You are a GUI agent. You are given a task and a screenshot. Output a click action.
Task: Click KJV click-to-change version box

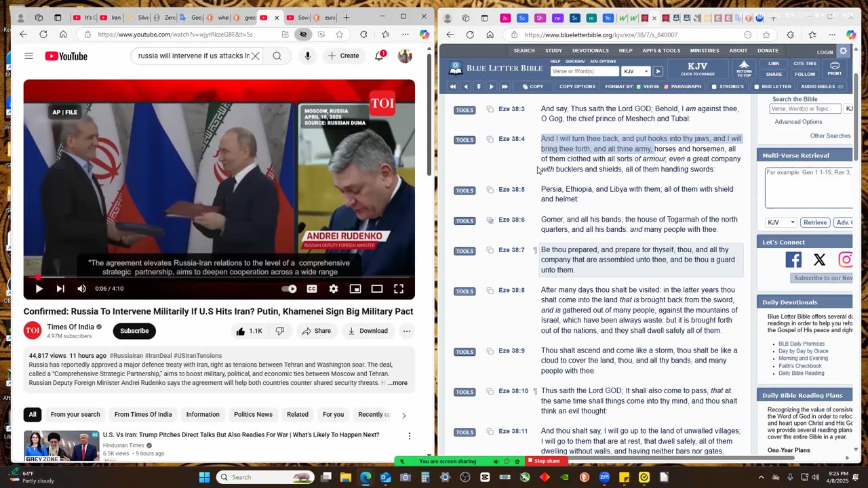[698, 68]
